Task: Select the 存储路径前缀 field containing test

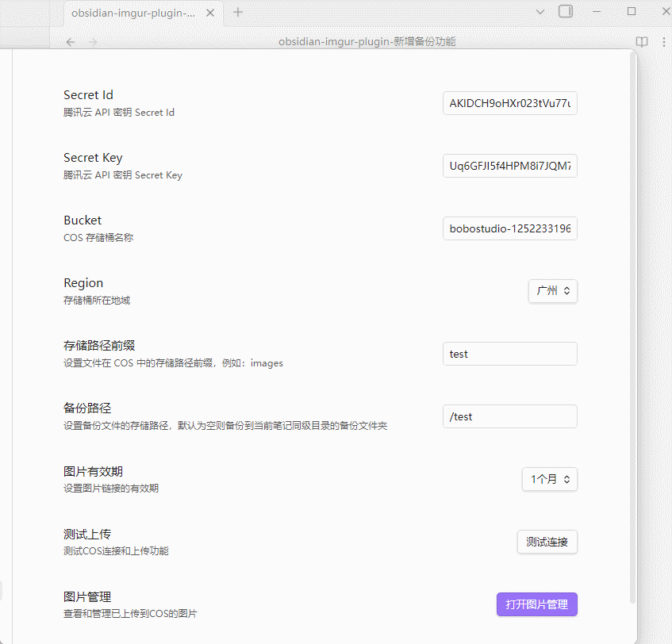Action: (509, 354)
